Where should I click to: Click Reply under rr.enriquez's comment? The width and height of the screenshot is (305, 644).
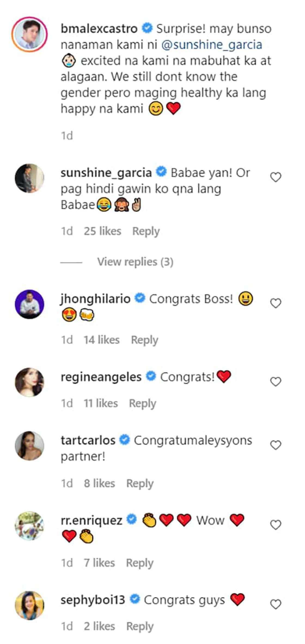pyautogui.click(x=139, y=563)
